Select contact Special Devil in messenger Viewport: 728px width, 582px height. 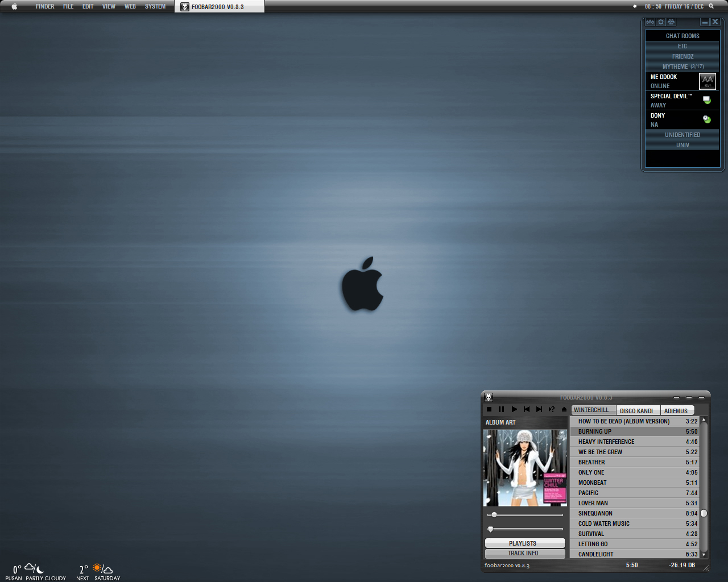pyautogui.click(x=682, y=101)
